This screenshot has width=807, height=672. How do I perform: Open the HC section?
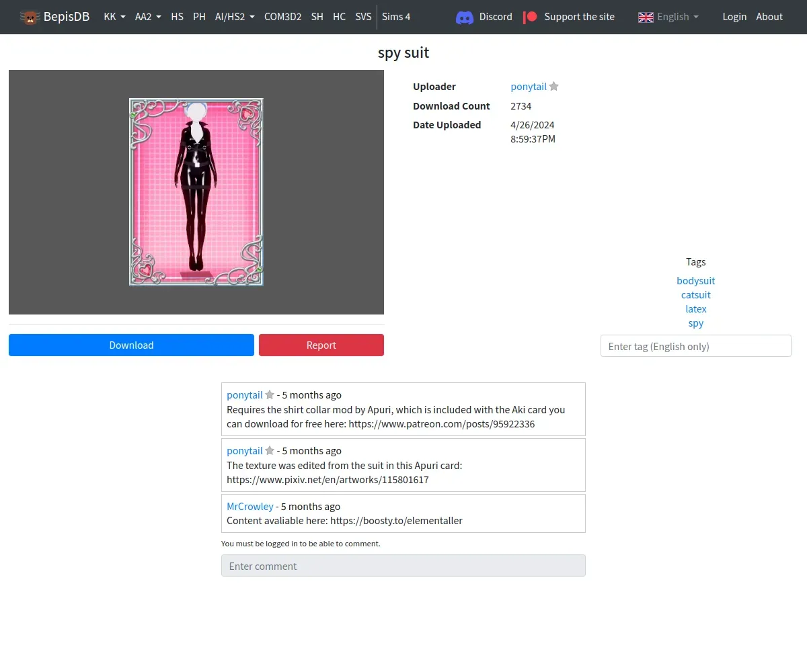tap(339, 17)
